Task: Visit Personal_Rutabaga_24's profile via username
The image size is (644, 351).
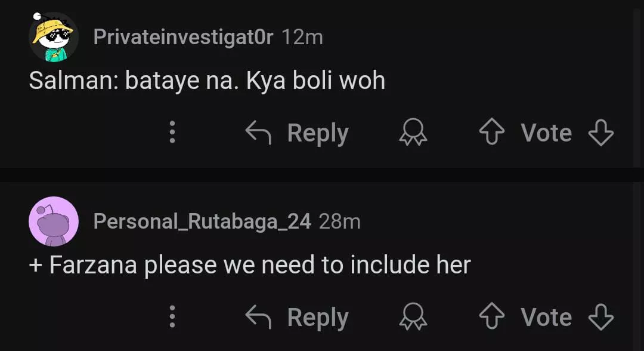Action: [x=202, y=221]
